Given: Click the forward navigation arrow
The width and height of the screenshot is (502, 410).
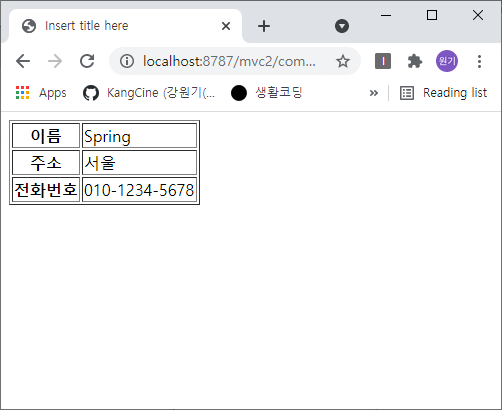Looking at the screenshot, I should 55,61.
